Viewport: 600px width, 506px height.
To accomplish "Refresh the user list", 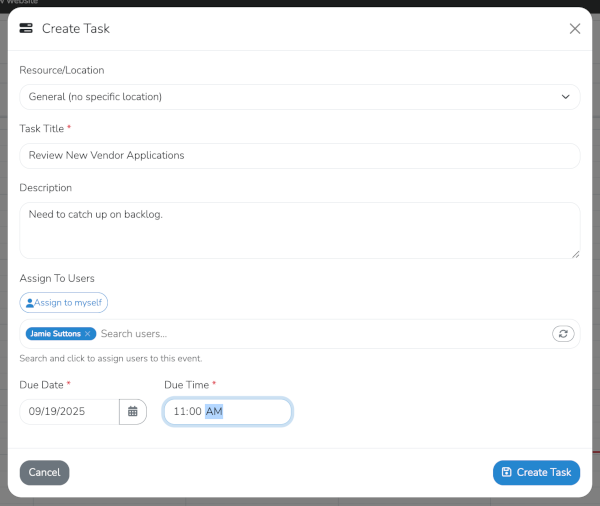I will [x=564, y=334].
